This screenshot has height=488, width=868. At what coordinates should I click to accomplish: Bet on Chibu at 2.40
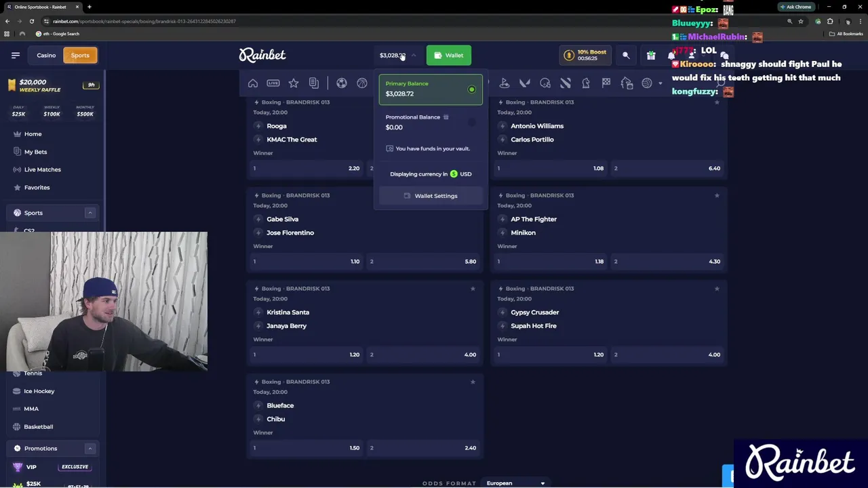tap(424, 448)
